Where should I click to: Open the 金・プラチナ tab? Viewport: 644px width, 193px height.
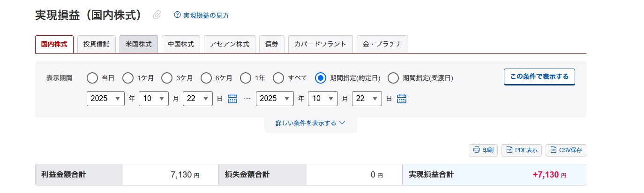pos(382,44)
